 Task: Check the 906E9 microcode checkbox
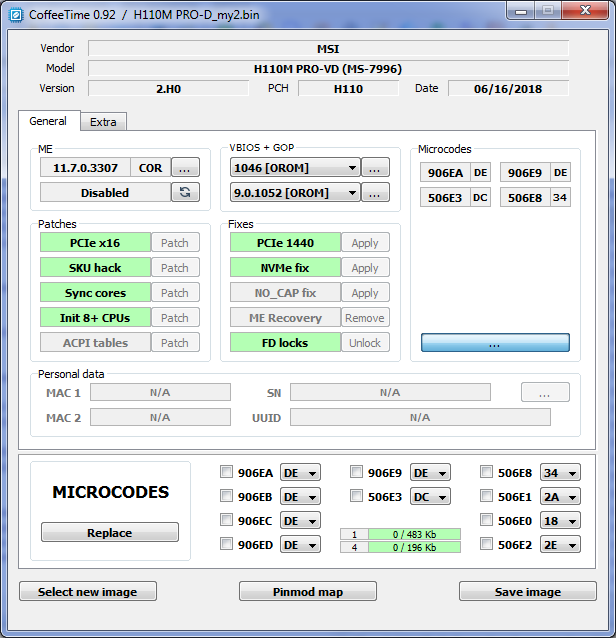356,472
